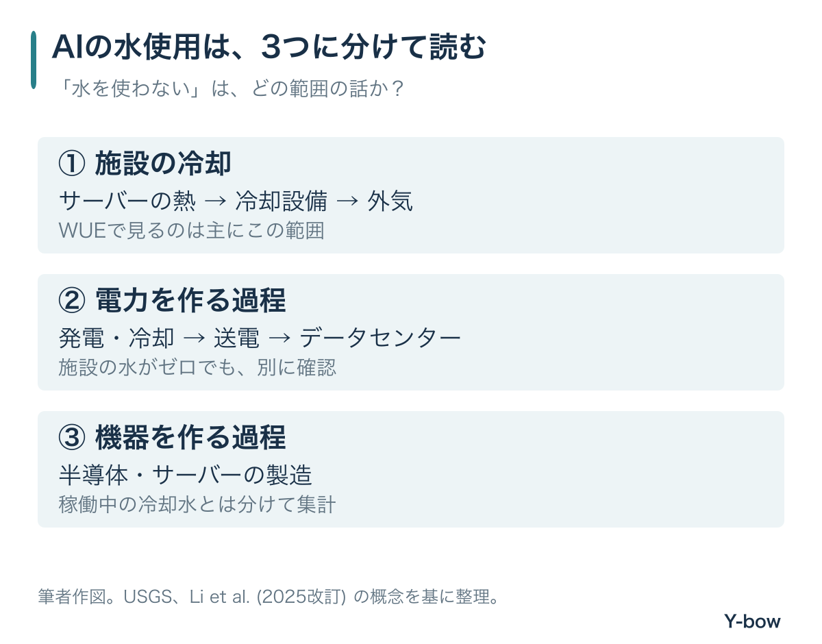Select the heading 電力を作る過程
Viewport: 822px width, 644px height.
pyautogui.click(x=190, y=301)
